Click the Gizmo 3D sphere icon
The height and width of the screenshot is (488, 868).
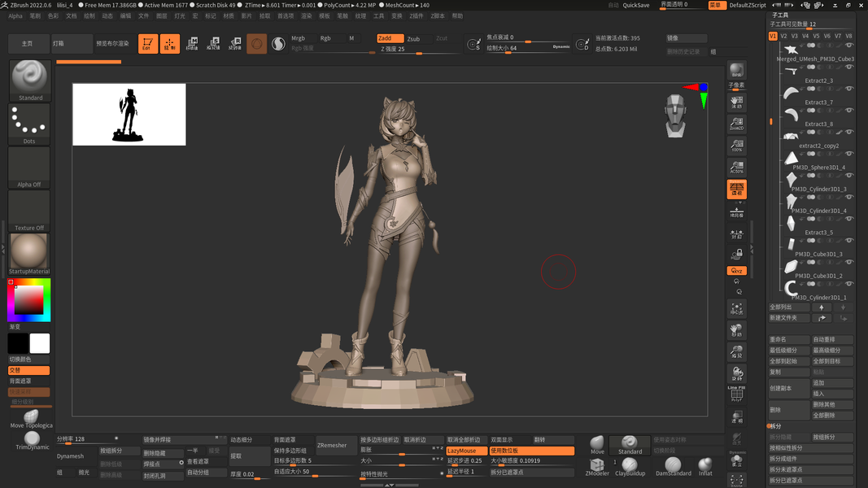[x=256, y=44]
